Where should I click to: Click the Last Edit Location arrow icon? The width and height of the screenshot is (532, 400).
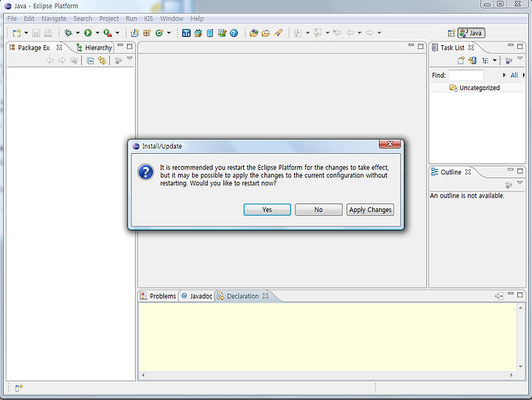(337, 33)
